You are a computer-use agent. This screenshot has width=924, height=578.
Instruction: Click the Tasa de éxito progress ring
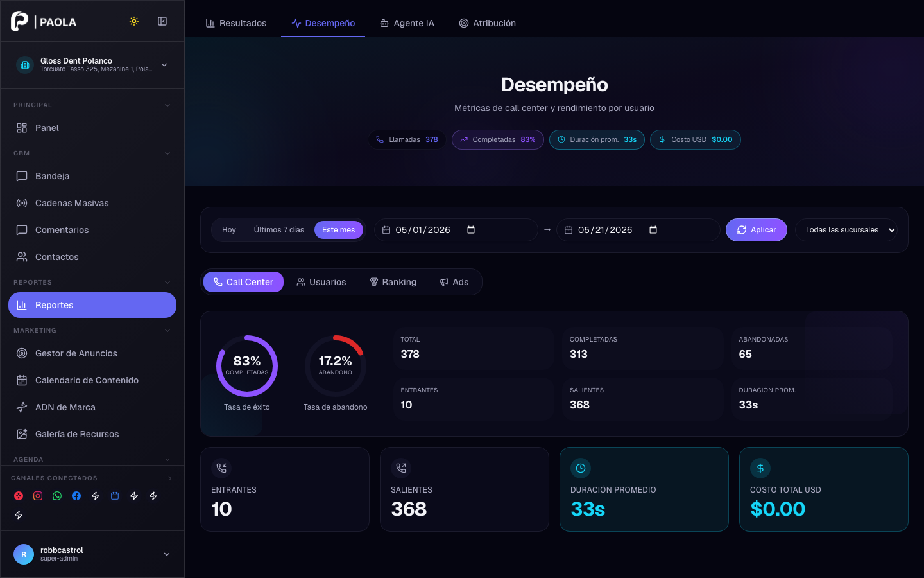(247, 366)
